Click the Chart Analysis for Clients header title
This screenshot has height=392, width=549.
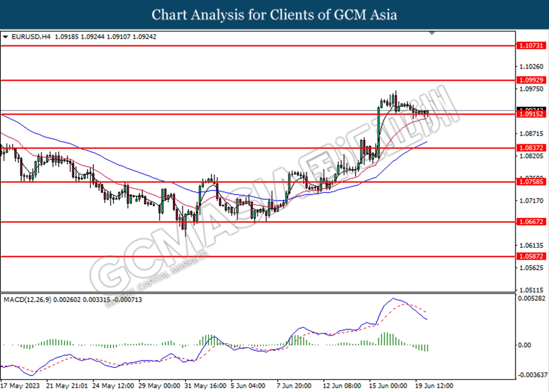tap(274, 15)
